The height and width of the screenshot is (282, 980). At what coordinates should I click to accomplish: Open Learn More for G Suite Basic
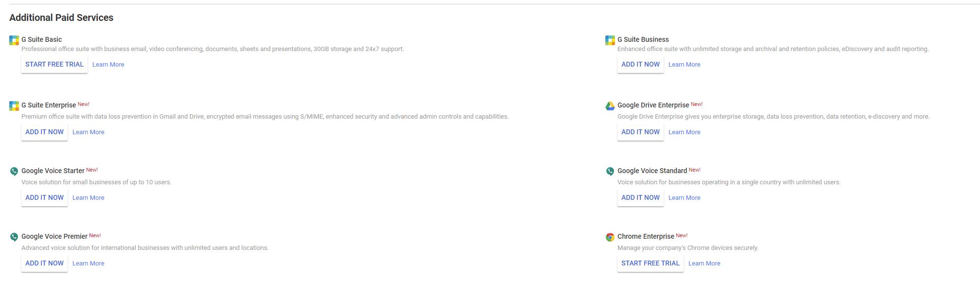pos(109,65)
